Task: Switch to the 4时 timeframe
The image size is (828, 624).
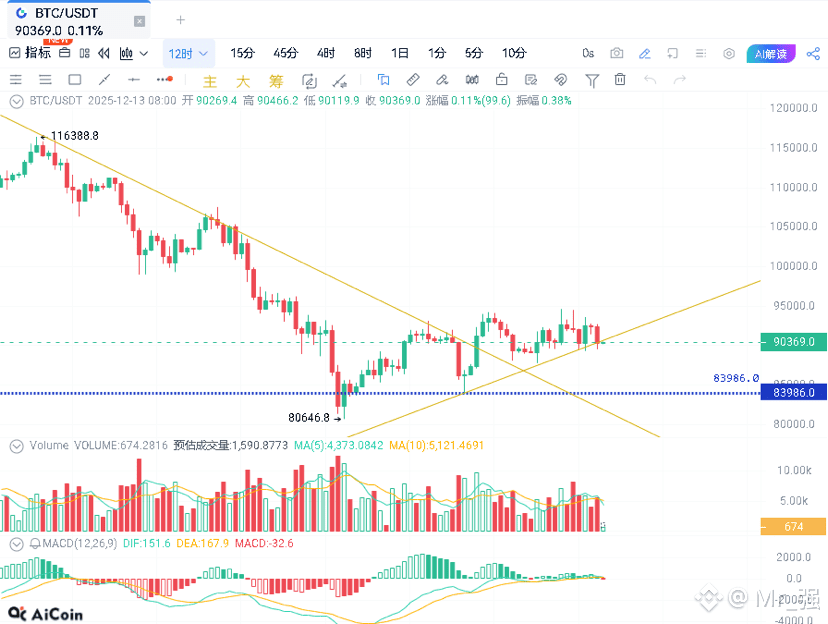Action: [326, 53]
